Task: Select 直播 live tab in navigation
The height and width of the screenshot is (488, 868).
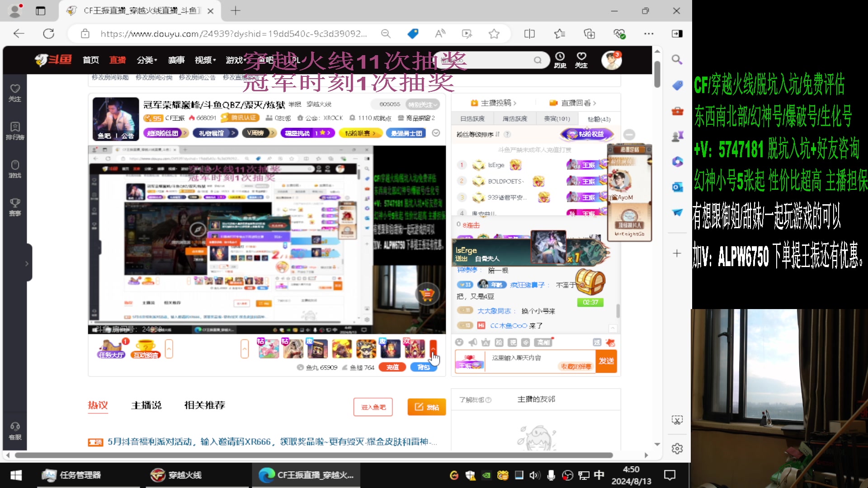Action: coord(118,60)
